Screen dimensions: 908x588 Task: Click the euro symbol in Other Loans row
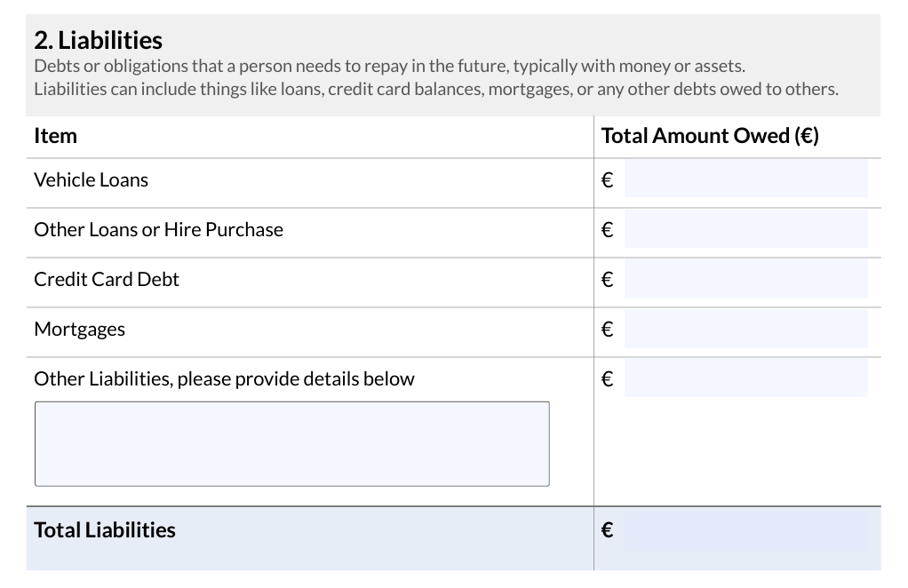pos(608,230)
